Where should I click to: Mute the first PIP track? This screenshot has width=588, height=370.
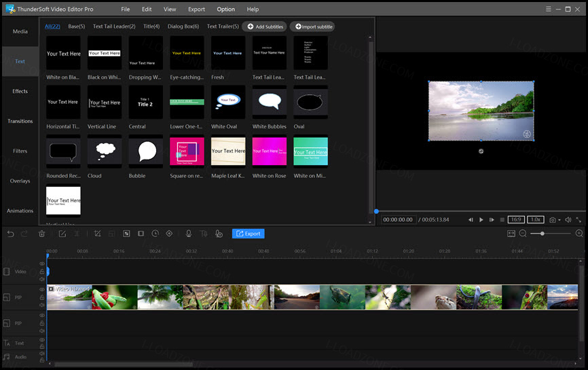[x=42, y=305]
